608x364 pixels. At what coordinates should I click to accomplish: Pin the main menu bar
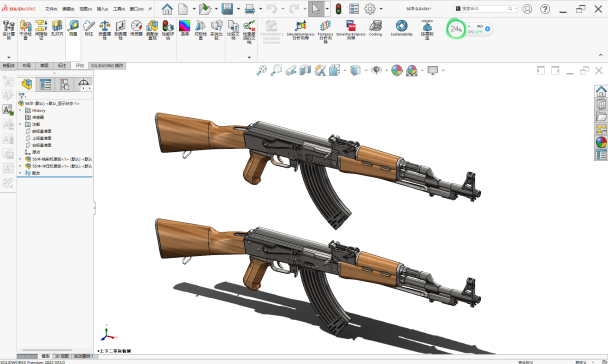150,9
